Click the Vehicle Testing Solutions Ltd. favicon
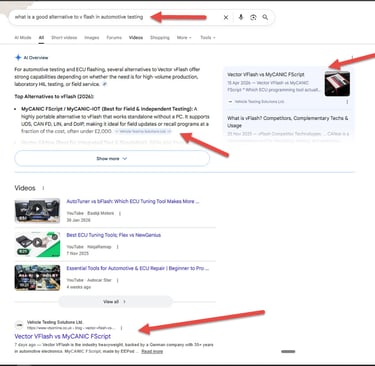This screenshot has width=375, height=366. (x=19, y=325)
